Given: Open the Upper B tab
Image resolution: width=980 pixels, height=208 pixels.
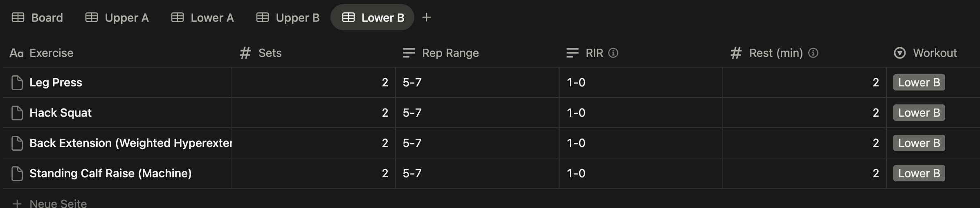Looking at the screenshot, I should click(288, 18).
